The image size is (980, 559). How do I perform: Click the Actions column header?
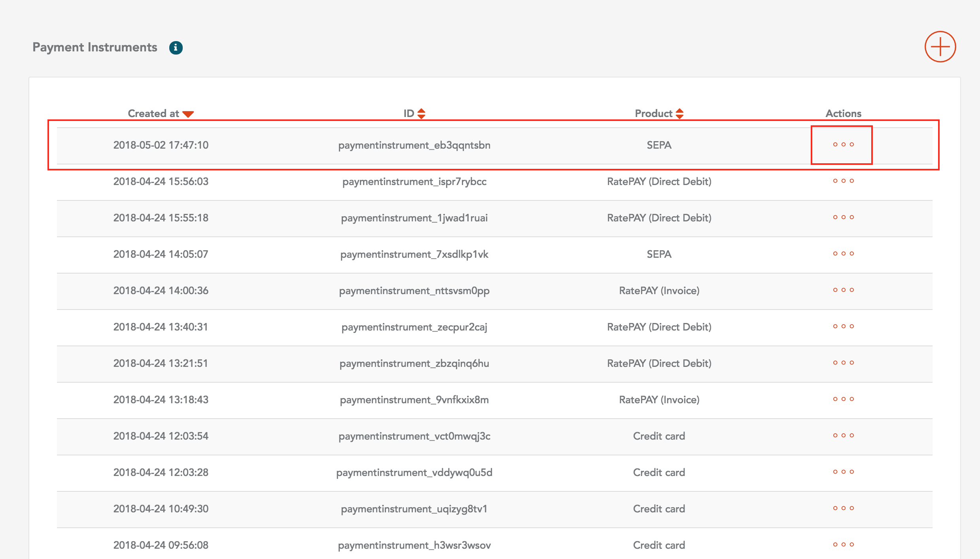point(843,113)
